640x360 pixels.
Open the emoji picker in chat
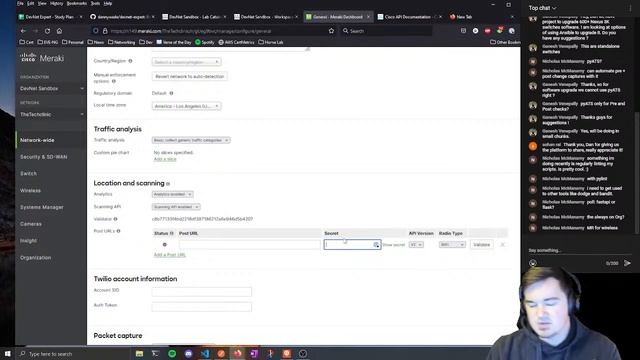533,263
